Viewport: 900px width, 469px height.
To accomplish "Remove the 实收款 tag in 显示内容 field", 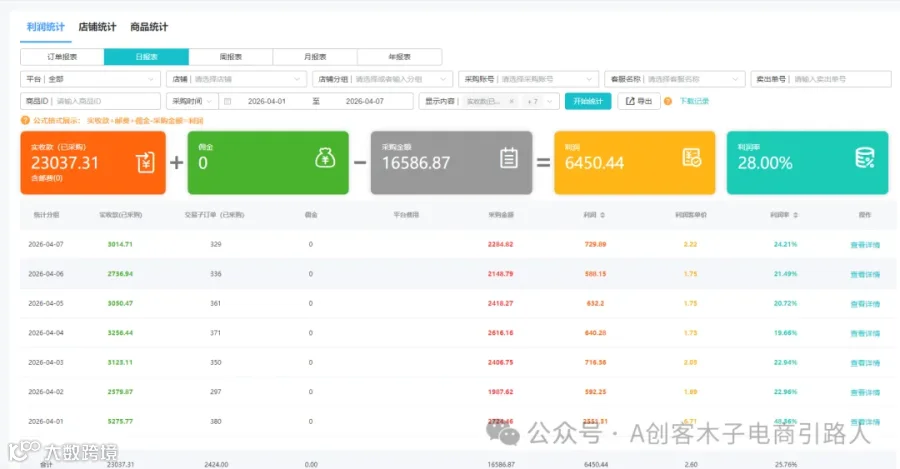I will (x=511, y=101).
